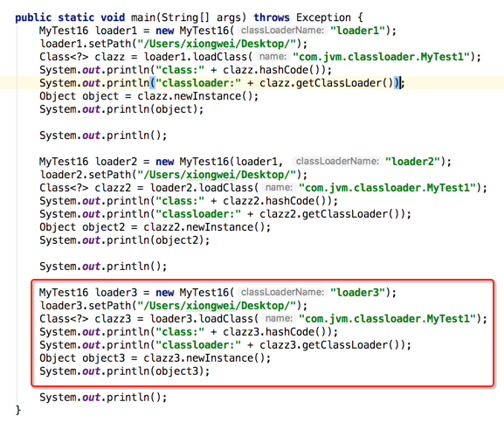The height and width of the screenshot is (423, 504).
Task: Click the "loader2" string literal
Action: pyautogui.click(x=412, y=162)
